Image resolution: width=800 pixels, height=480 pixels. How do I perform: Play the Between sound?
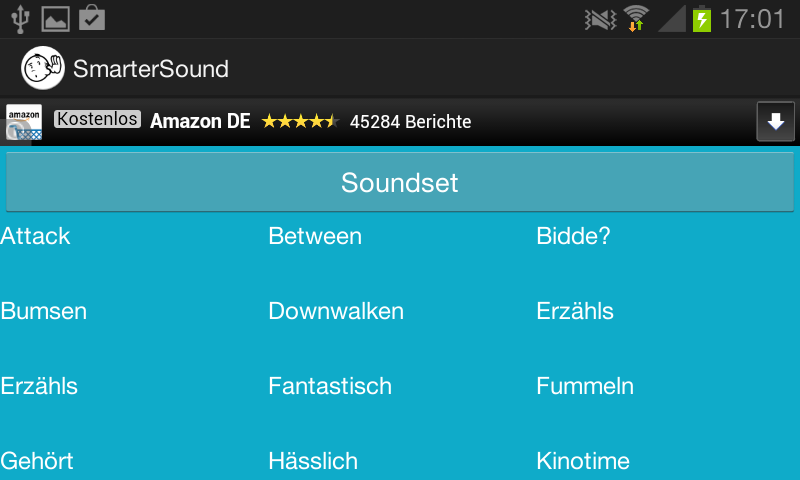click(x=315, y=236)
